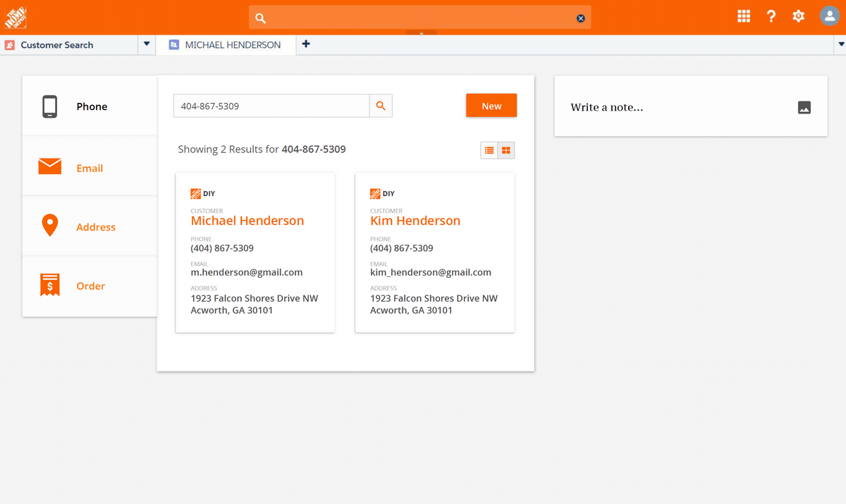The image size is (846, 504).
Task: Click the phone number search field
Action: [271, 106]
